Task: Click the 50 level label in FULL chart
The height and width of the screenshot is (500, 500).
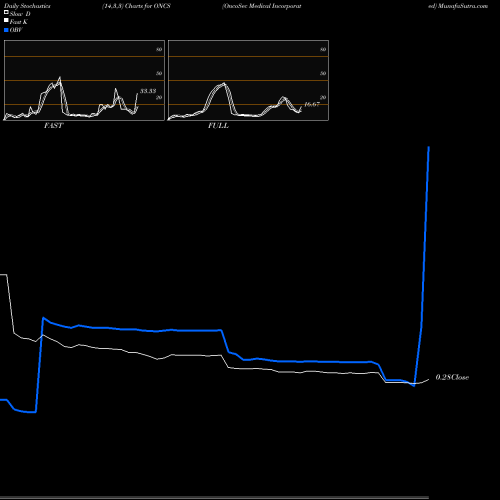Action: [323, 73]
